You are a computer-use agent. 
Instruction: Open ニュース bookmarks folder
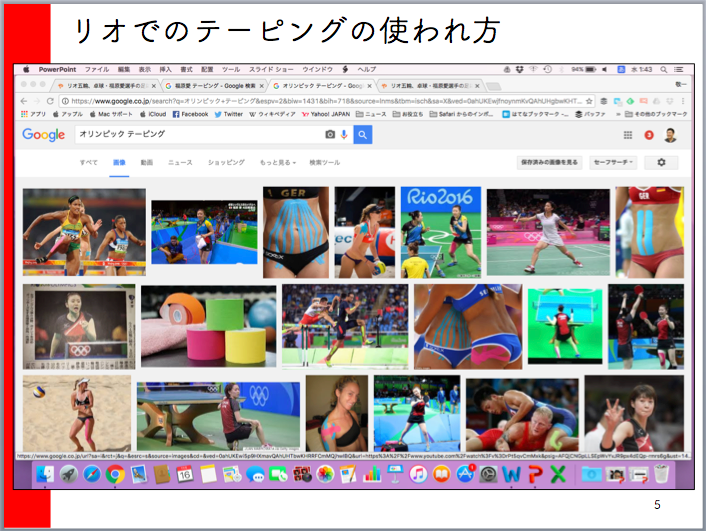tap(371, 114)
